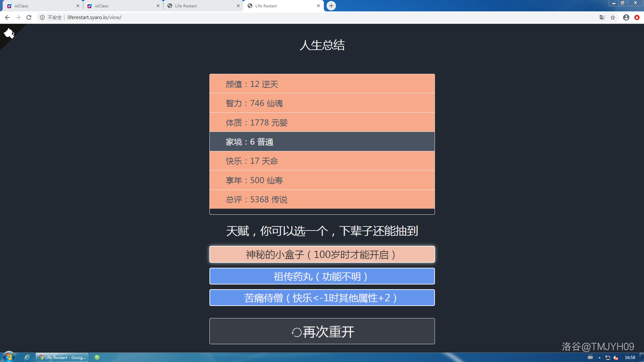Click the Show desktop strip right of the clock

(x=642, y=357)
